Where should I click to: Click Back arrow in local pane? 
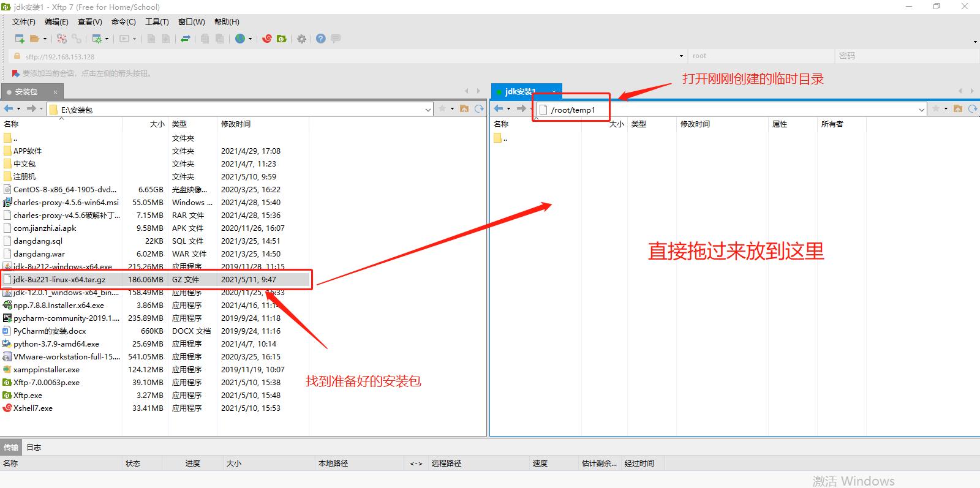pos(9,108)
